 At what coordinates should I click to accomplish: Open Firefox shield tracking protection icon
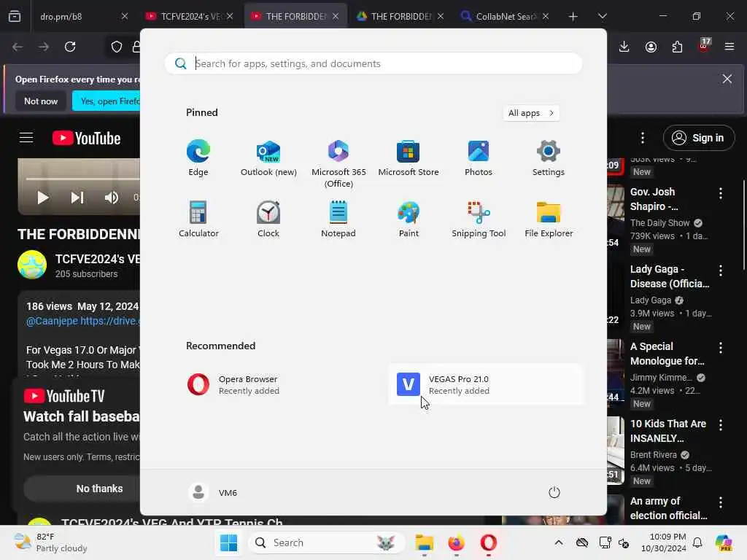117,47
